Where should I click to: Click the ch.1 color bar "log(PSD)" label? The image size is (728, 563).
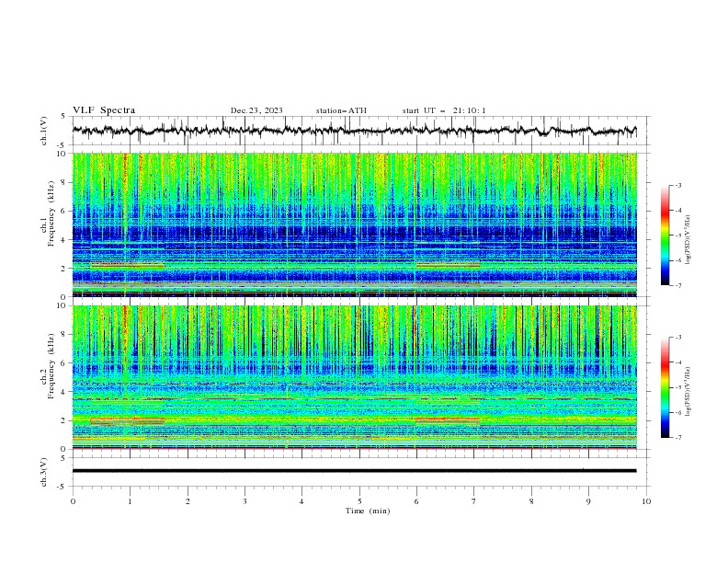click(x=688, y=240)
